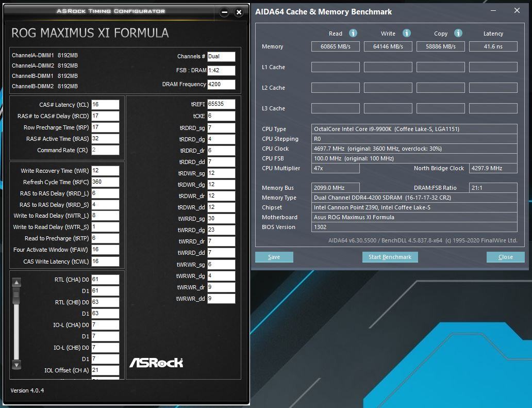Click the Row Precharge Time (tRP) field
532x408 pixels.
point(105,127)
